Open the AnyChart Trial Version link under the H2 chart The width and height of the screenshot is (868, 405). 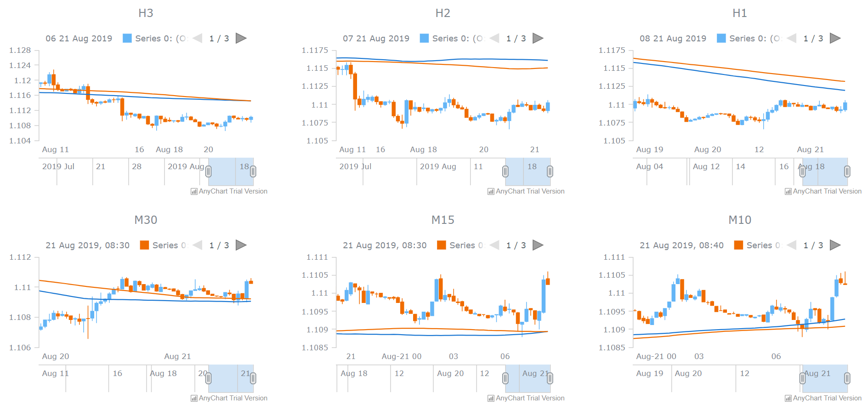coord(530,191)
